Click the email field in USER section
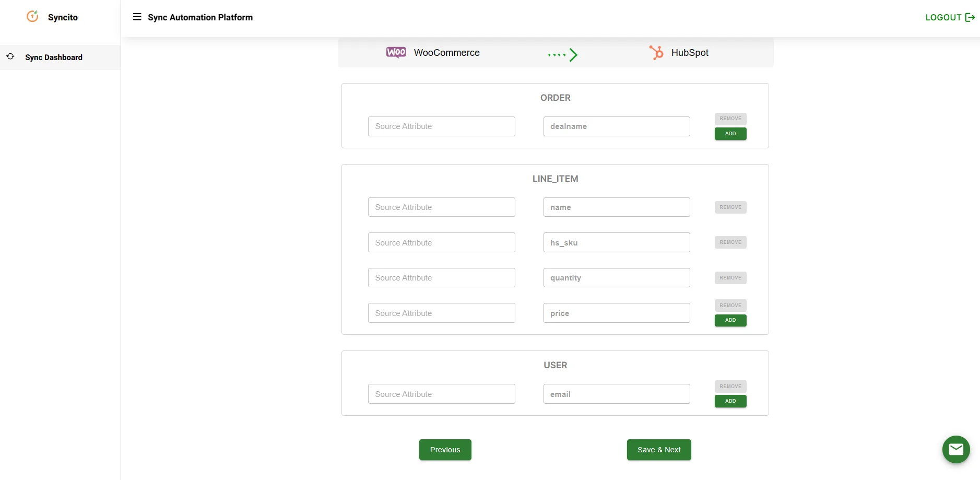 (616, 394)
